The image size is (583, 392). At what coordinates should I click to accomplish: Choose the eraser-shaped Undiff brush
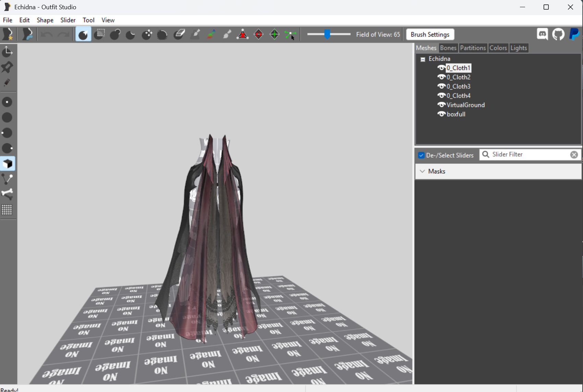point(179,34)
